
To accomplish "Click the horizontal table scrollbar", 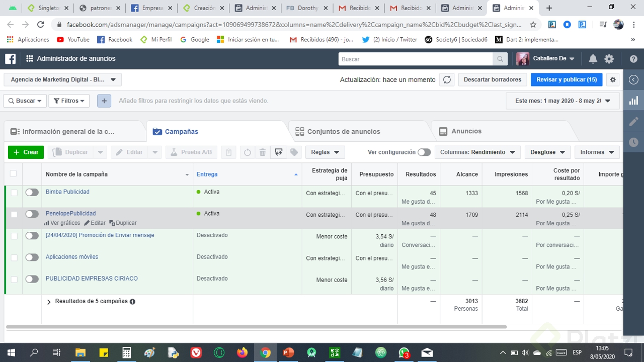I will pyautogui.click(x=256, y=327).
